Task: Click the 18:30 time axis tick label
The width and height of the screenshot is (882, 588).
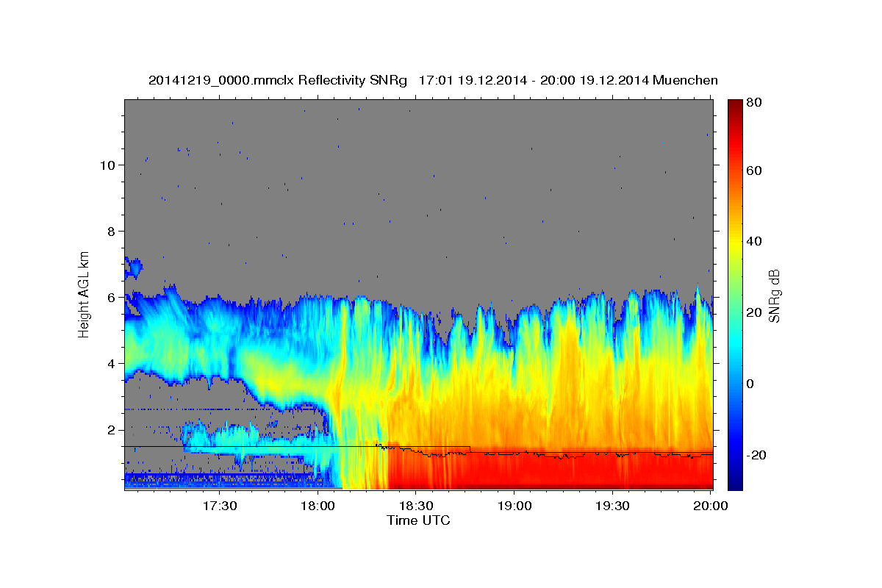Action: (x=416, y=506)
